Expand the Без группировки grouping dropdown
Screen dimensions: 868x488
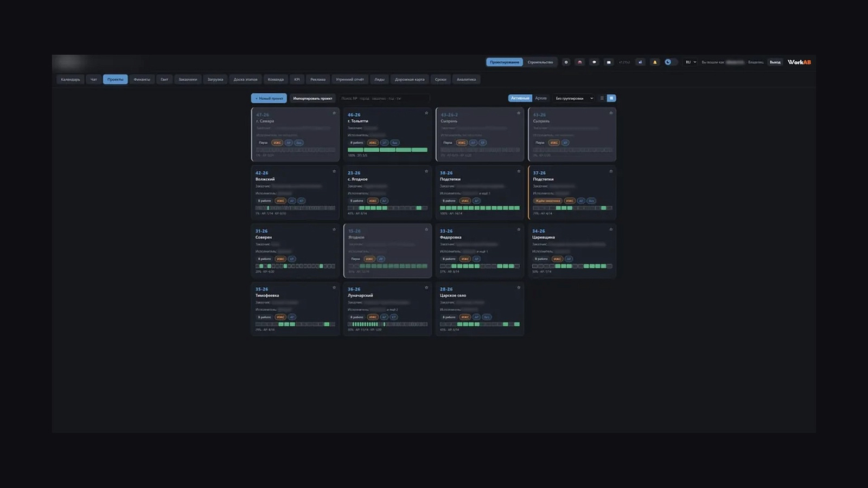click(x=574, y=98)
